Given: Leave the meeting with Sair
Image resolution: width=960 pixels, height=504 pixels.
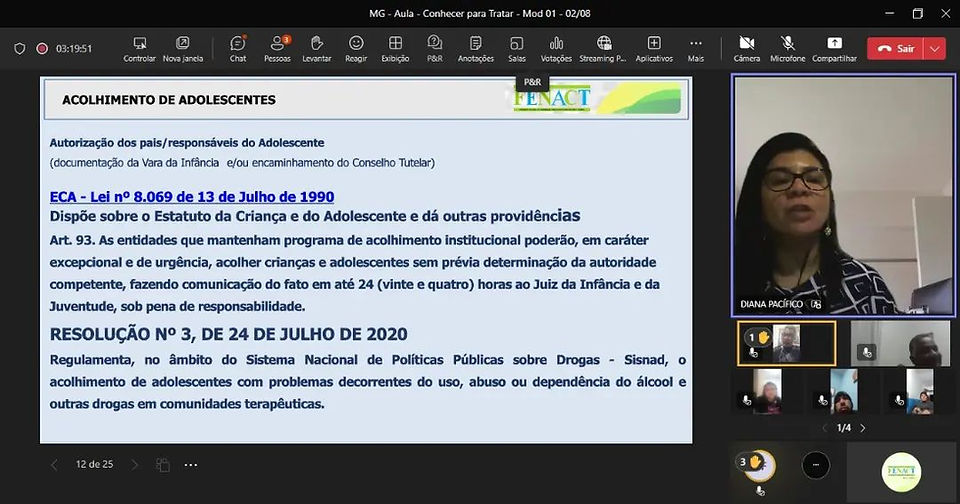Looking at the screenshot, I should pos(895,48).
